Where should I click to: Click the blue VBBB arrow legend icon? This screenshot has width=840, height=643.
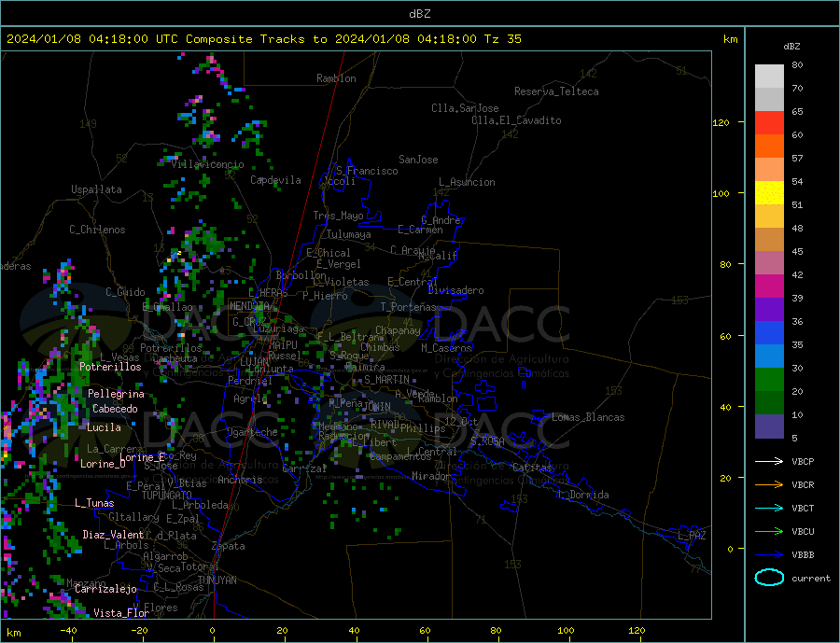[x=769, y=554]
